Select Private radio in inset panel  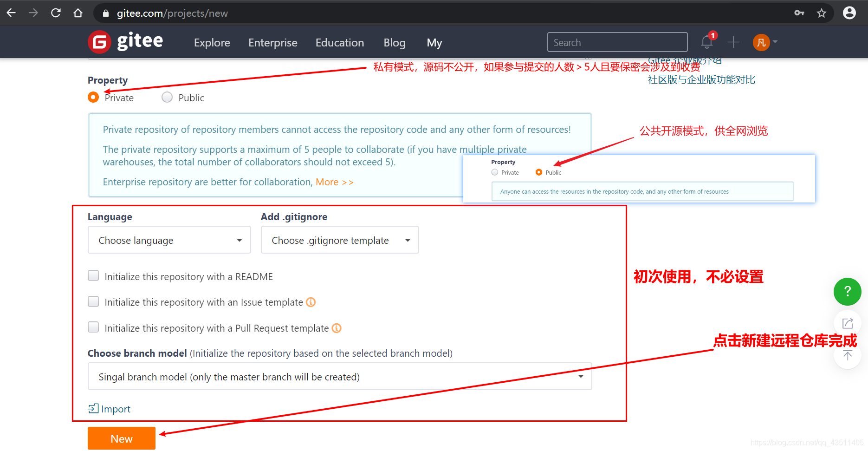[495, 172]
